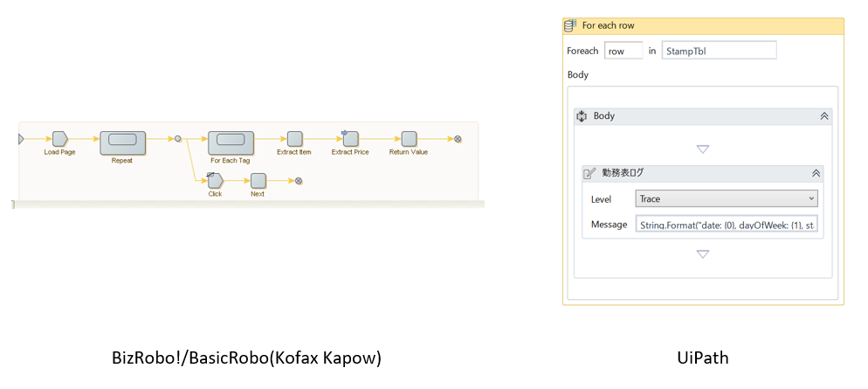Click the StampTbl collection field
868x389 pixels.
(x=719, y=51)
